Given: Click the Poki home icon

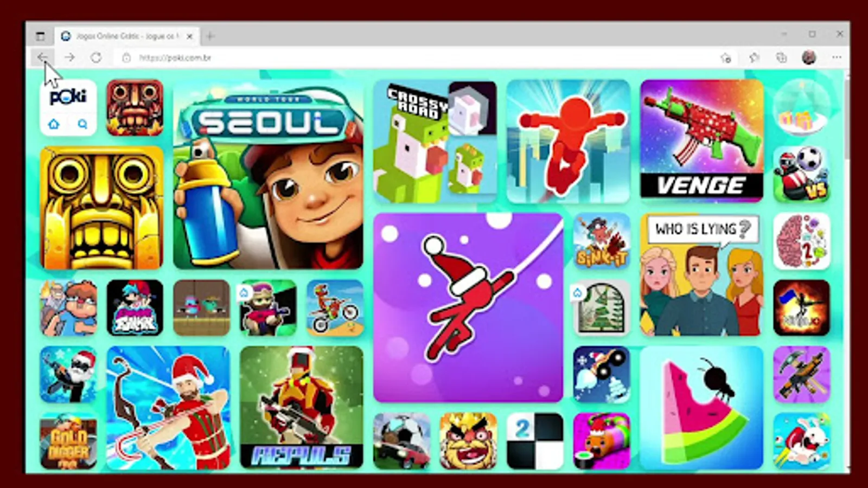Looking at the screenshot, I should tap(54, 124).
